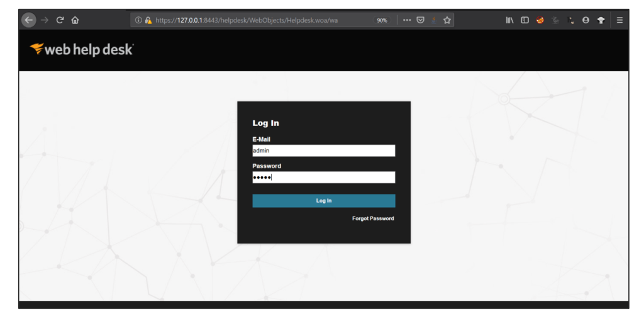644x316 pixels.
Task: Click the address bar URL text
Action: coord(247,20)
